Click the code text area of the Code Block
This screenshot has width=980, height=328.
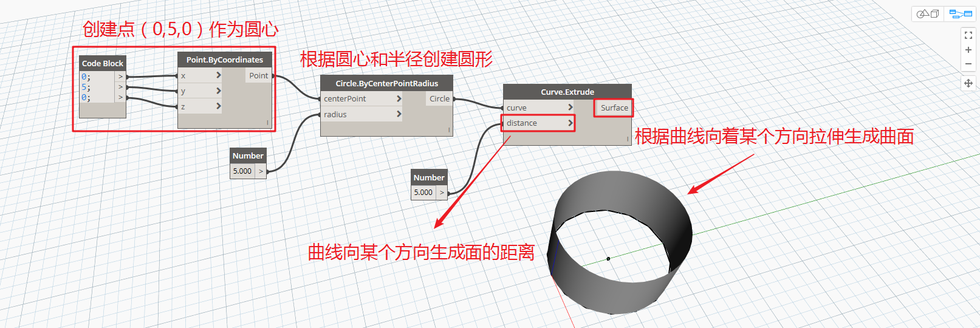coord(97,87)
